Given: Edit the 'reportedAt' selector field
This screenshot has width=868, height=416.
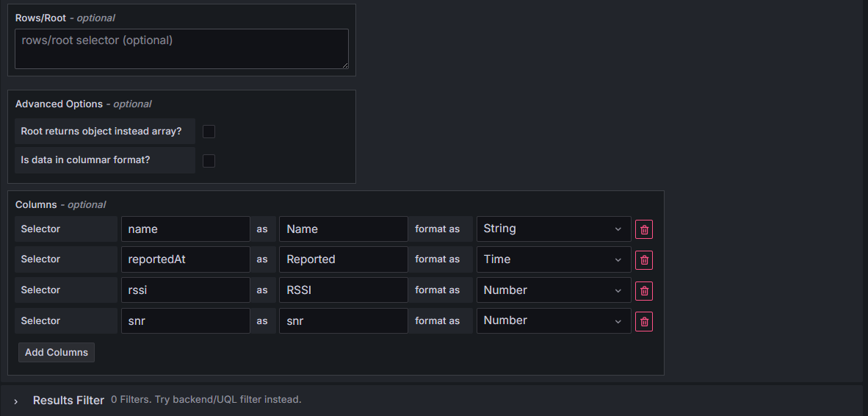Looking at the screenshot, I should pos(185,259).
